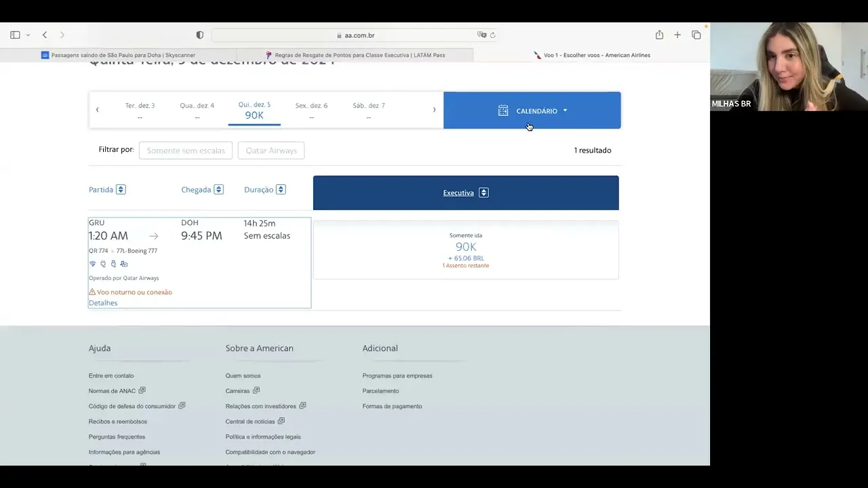Click the power outlet amenity icon
This screenshot has height=488, width=868.
[103, 264]
